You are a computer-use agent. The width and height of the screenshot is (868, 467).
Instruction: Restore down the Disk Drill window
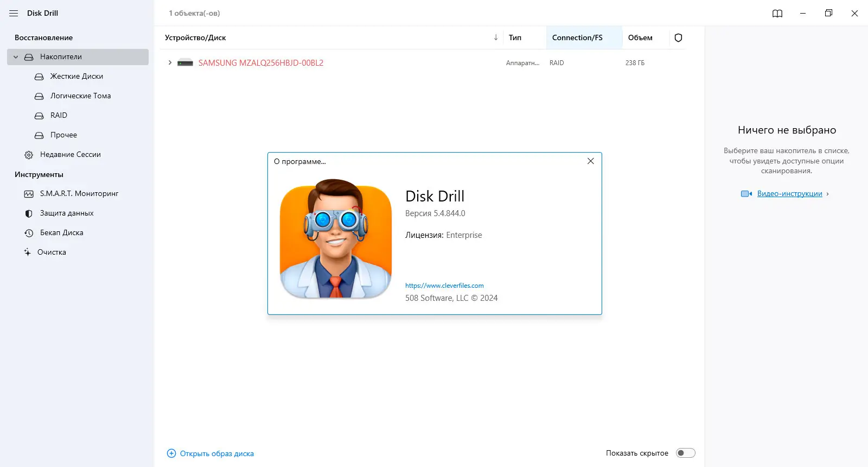(x=828, y=13)
